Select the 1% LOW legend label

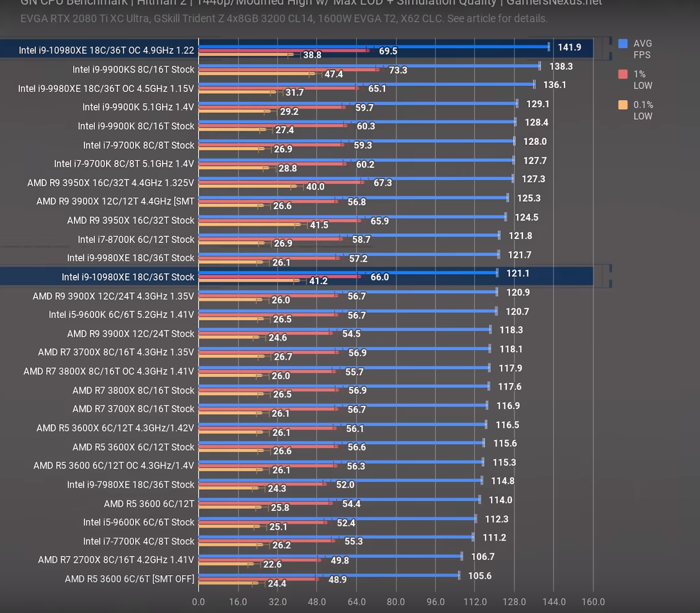pos(643,80)
